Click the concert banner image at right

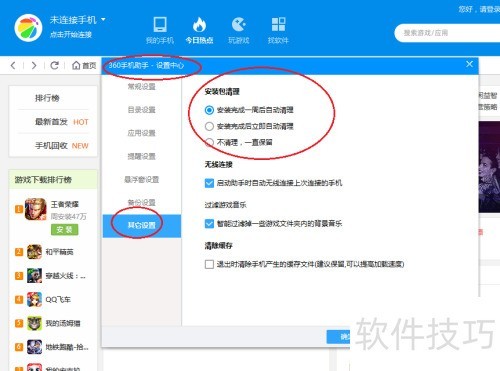489,167
